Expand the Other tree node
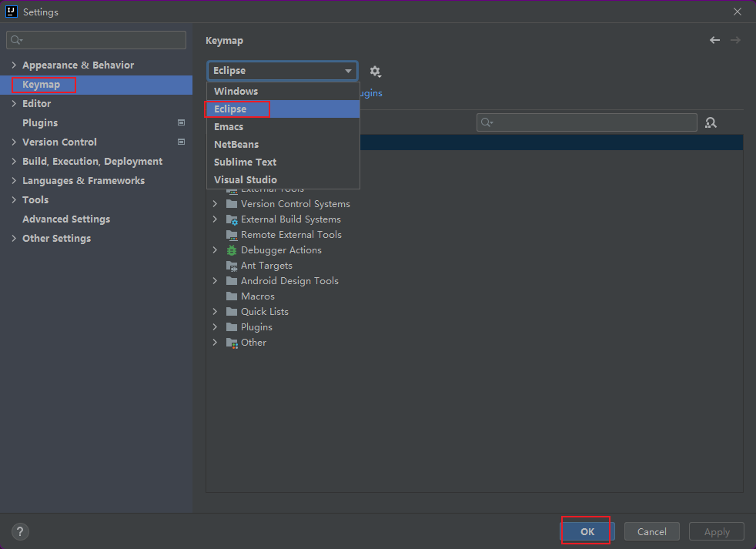 215,342
